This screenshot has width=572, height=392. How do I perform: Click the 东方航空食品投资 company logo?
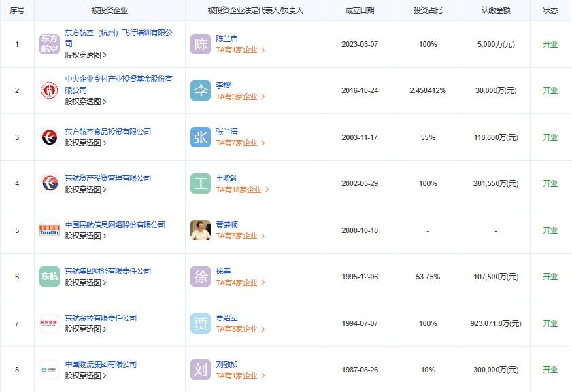click(50, 137)
